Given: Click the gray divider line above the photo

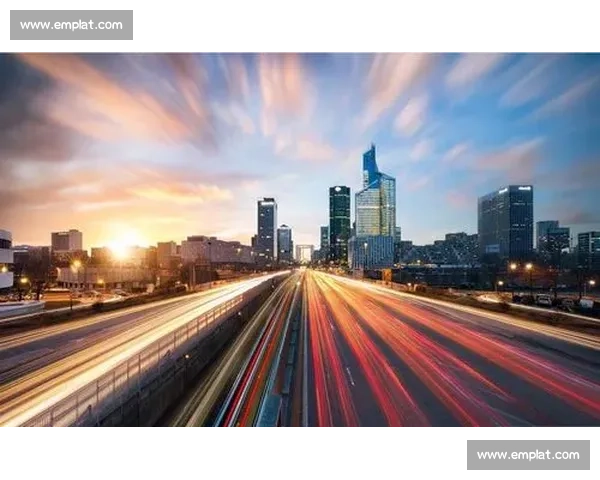Looking at the screenshot, I should click(x=300, y=50).
